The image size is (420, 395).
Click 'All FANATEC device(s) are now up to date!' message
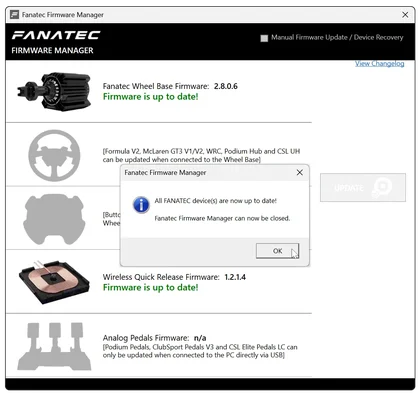click(216, 201)
